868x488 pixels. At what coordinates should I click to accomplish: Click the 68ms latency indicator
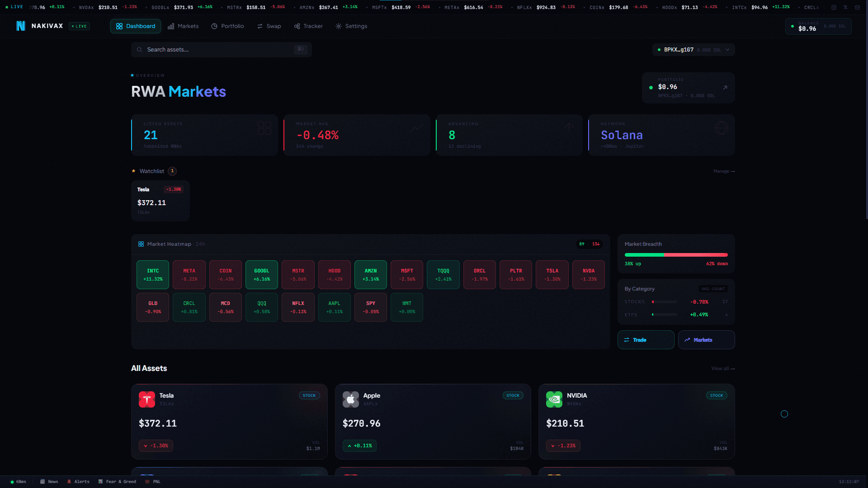click(19, 482)
